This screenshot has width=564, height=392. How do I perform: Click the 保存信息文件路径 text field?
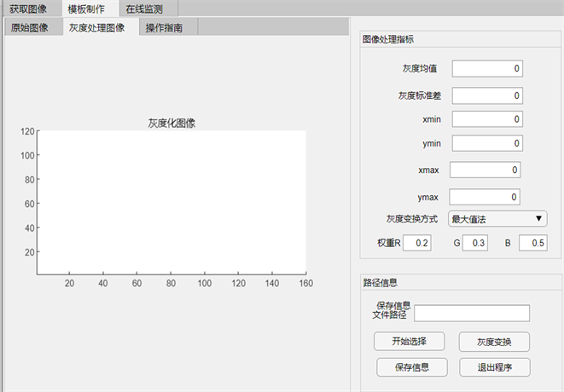point(472,313)
